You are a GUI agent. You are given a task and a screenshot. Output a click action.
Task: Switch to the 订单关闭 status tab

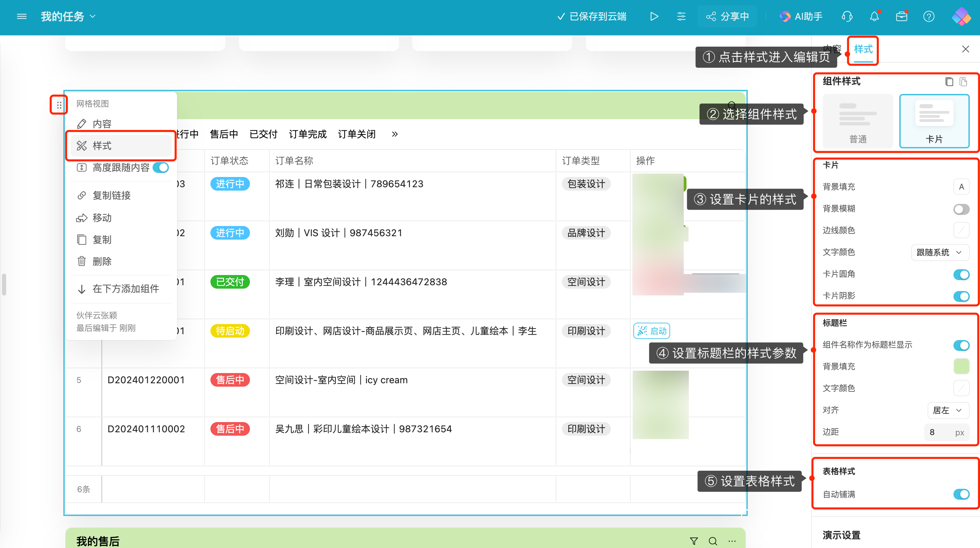[x=357, y=134]
